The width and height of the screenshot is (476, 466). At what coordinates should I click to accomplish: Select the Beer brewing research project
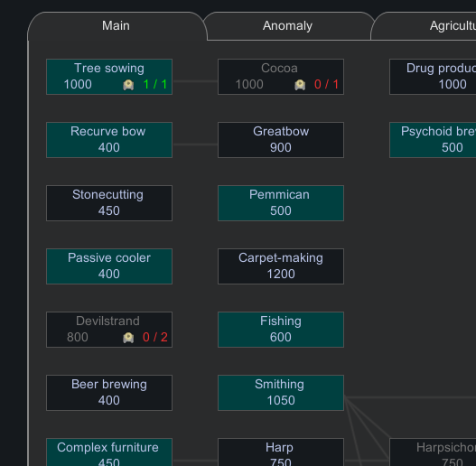109,393
